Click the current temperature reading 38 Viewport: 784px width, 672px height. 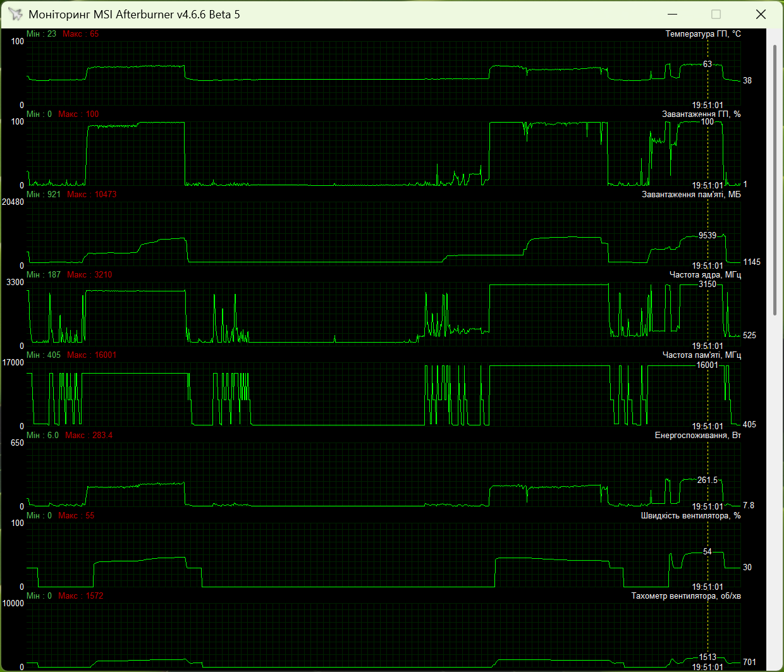tap(747, 81)
